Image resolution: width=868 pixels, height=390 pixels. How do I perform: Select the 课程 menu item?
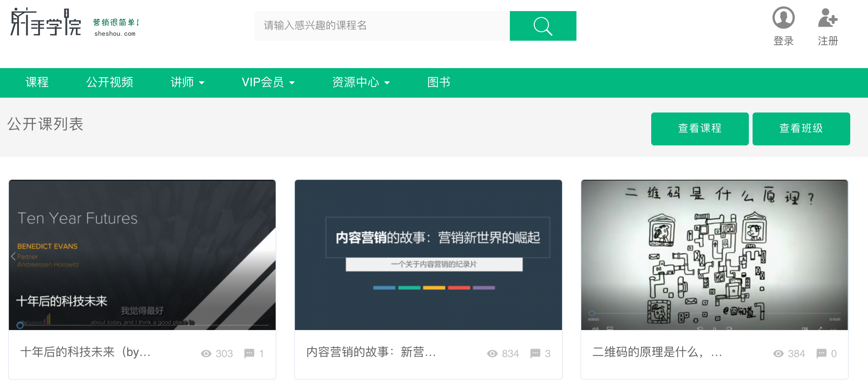click(37, 82)
